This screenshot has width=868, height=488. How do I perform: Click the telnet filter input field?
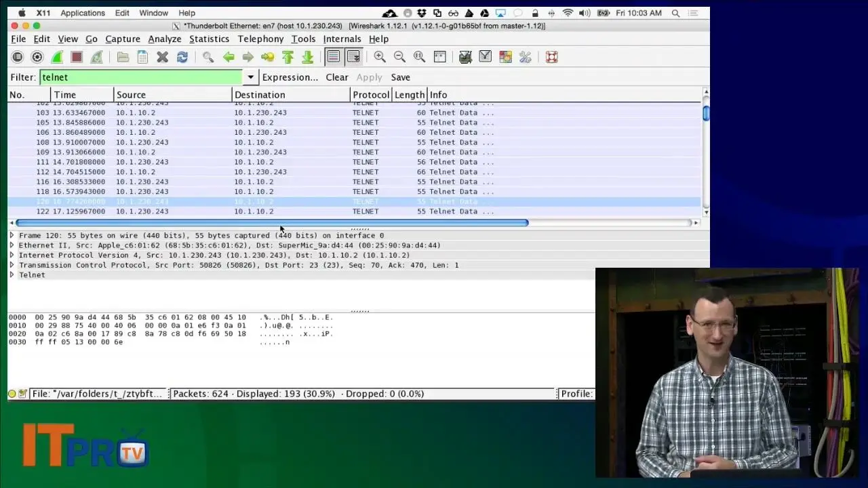coord(141,77)
